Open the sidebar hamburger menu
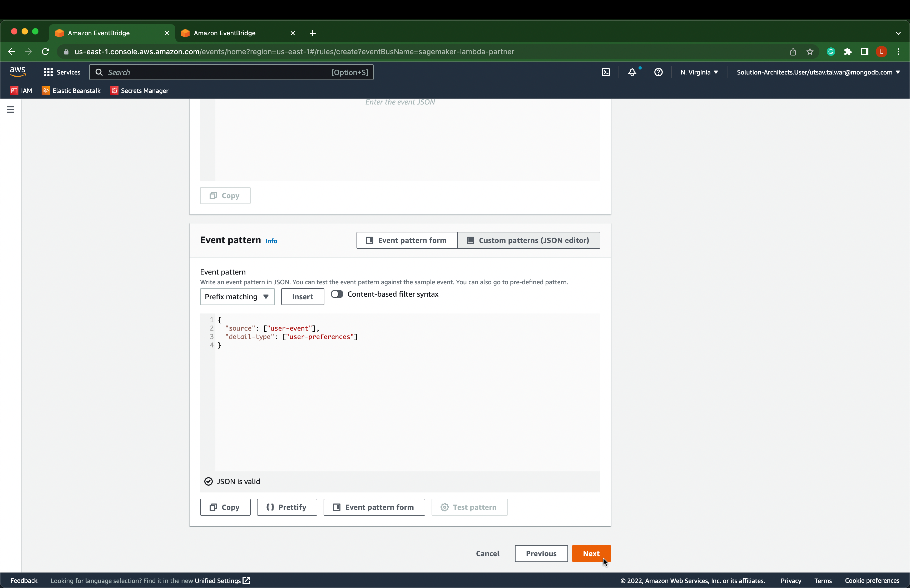 pyautogui.click(x=10, y=109)
